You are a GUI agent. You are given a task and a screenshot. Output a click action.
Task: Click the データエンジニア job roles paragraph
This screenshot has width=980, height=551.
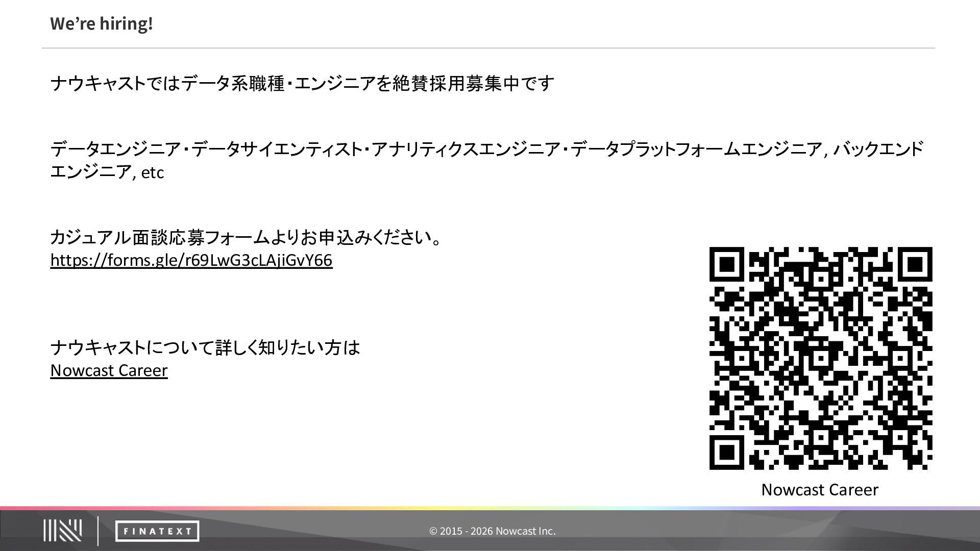coord(486,149)
